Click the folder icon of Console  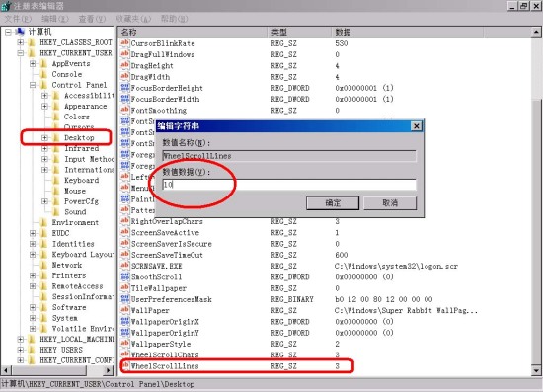[x=44, y=74]
